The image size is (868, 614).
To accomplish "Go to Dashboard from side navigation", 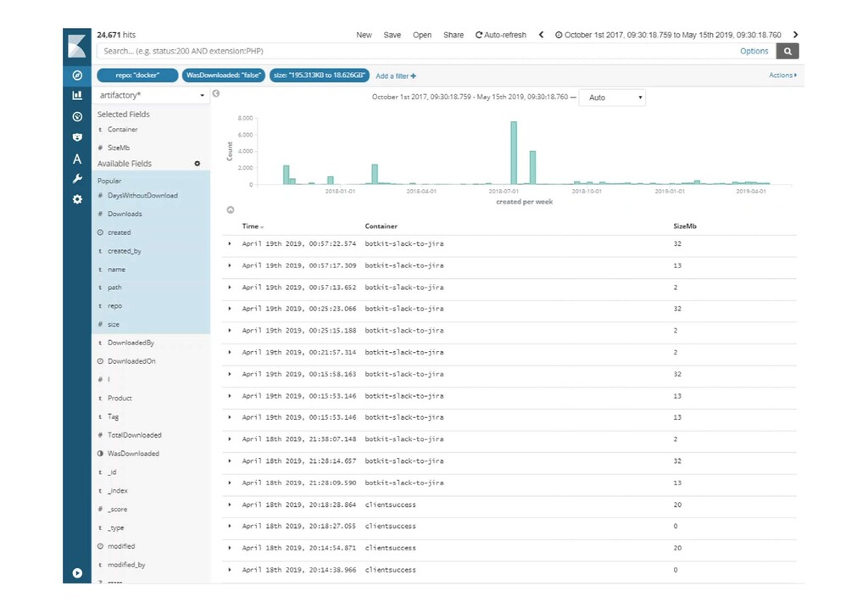I will (x=77, y=116).
